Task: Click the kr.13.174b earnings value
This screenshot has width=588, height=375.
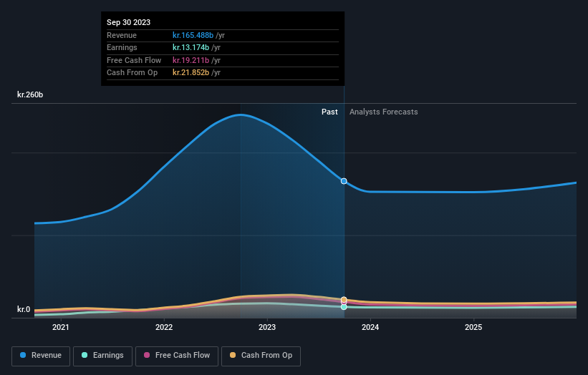Action: 191,47
